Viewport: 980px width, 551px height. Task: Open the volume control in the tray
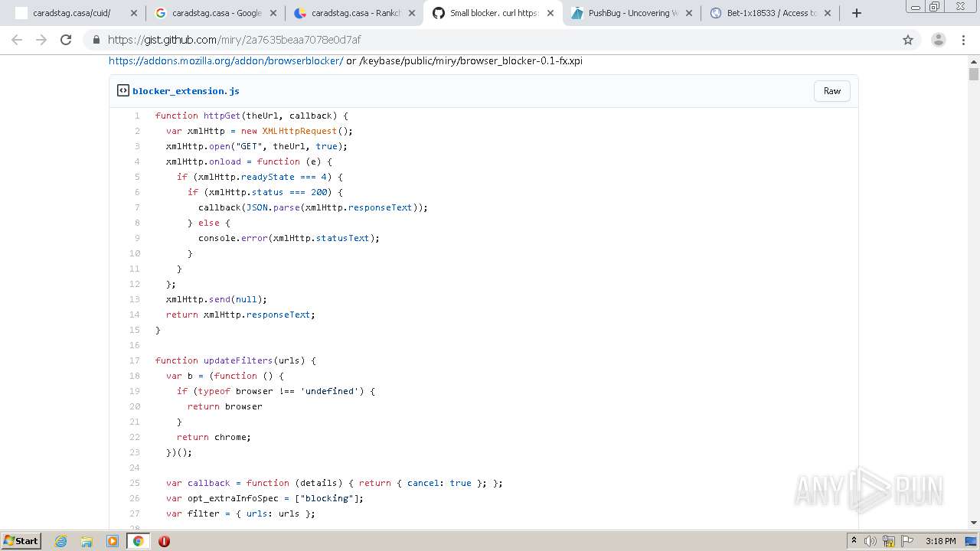click(x=871, y=541)
